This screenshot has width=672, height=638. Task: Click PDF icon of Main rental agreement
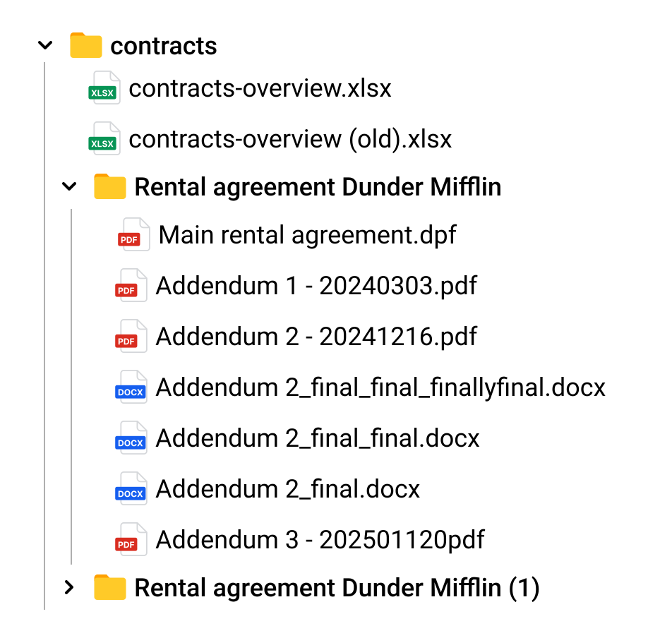pos(131,235)
